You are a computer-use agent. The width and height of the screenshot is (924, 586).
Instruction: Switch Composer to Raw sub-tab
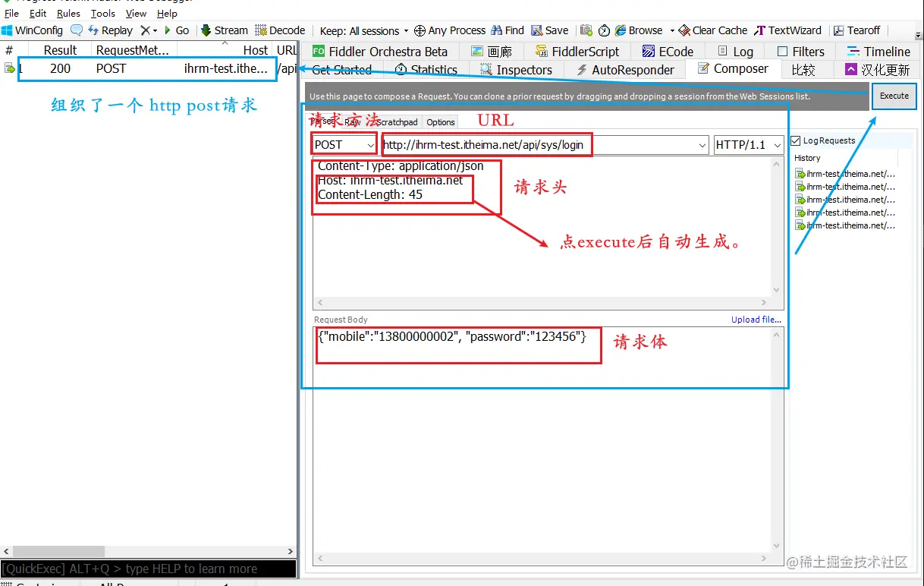pos(353,121)
